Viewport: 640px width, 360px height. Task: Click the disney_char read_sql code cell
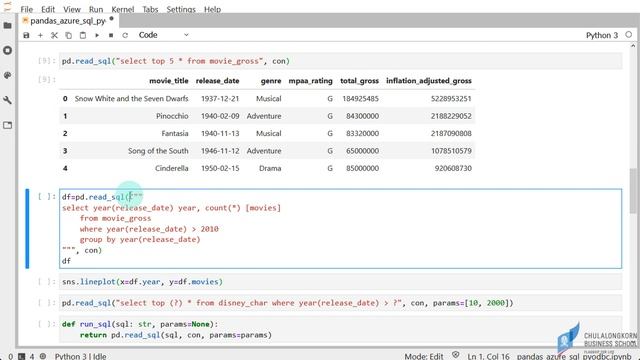tap(340, 303)
